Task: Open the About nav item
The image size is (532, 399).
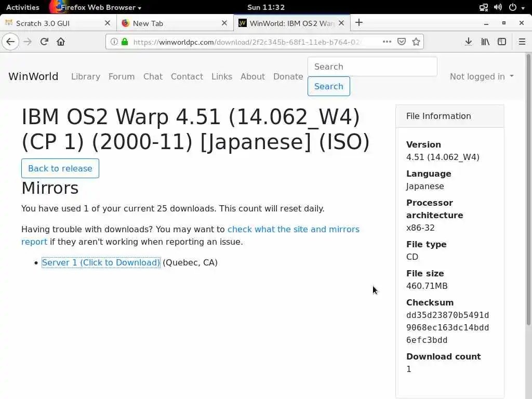Action: pyautogui.click(x=253, y=76)
